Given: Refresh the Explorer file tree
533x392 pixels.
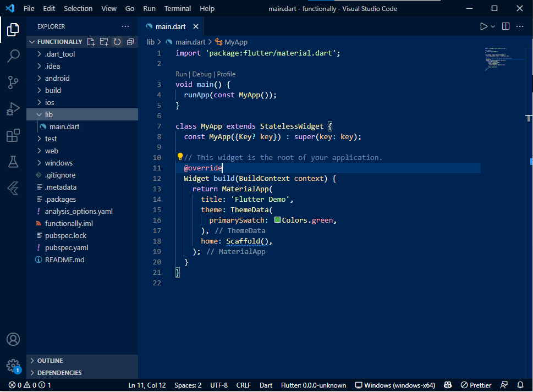Looking at the screenshot, I should (x=117, y=41).
